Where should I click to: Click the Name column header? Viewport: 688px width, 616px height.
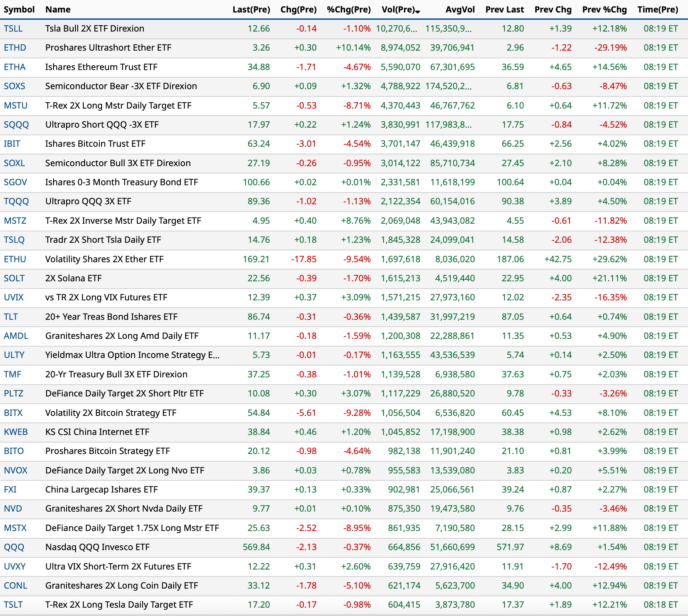pyautogui.click(x=58, y=9)
